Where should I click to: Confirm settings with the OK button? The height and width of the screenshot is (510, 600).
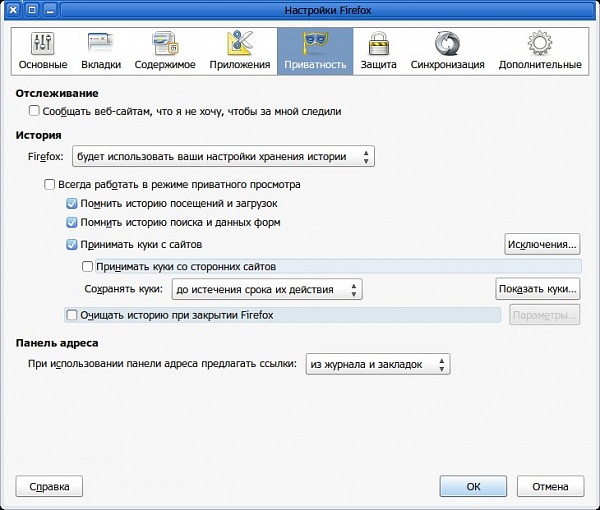[473, 487]
